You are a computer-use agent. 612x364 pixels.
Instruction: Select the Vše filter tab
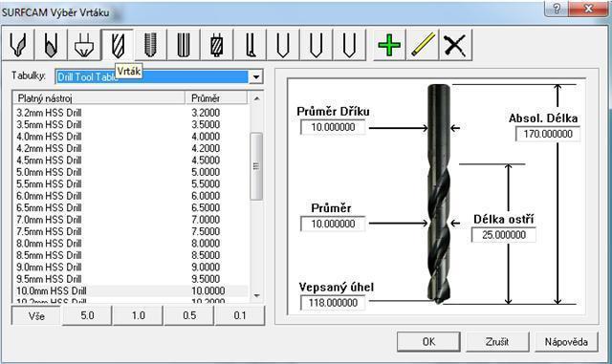[36, 315]
